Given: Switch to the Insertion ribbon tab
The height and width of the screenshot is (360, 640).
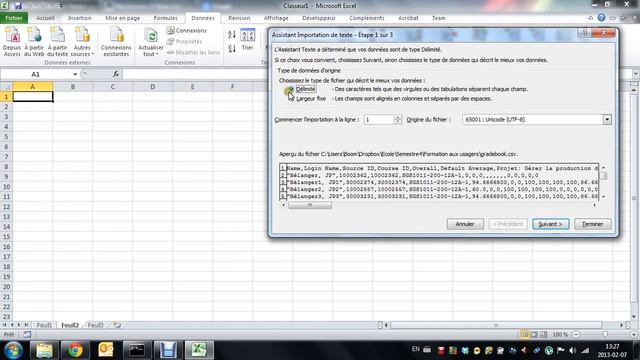Looking at the screenshot, I should click(x=80, y=18).
